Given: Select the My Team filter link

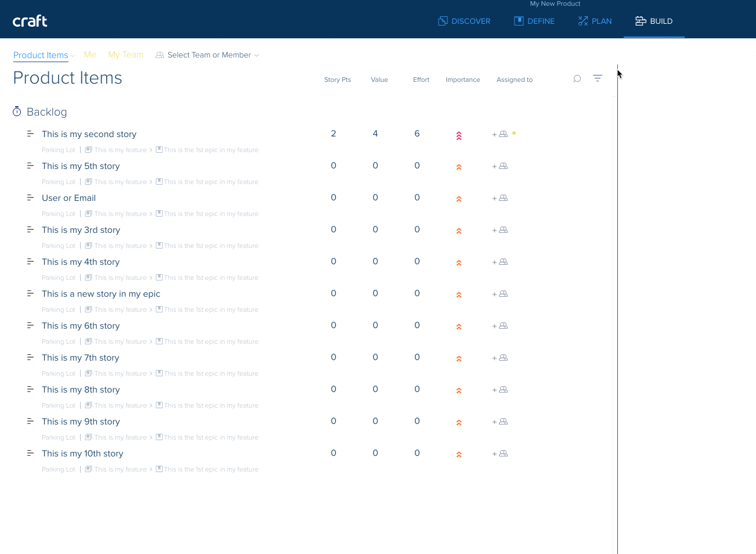Looking at the screenshot, I should (x=126, y=55).
